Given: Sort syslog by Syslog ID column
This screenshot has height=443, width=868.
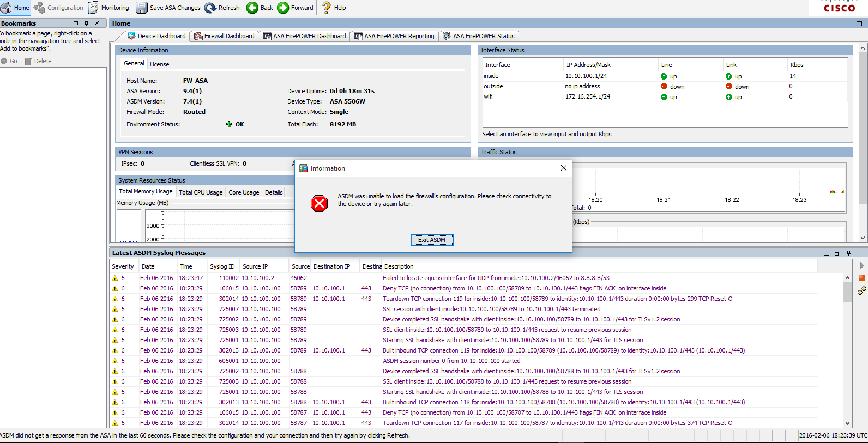Looking at the screenshot, I should [222, 266].
